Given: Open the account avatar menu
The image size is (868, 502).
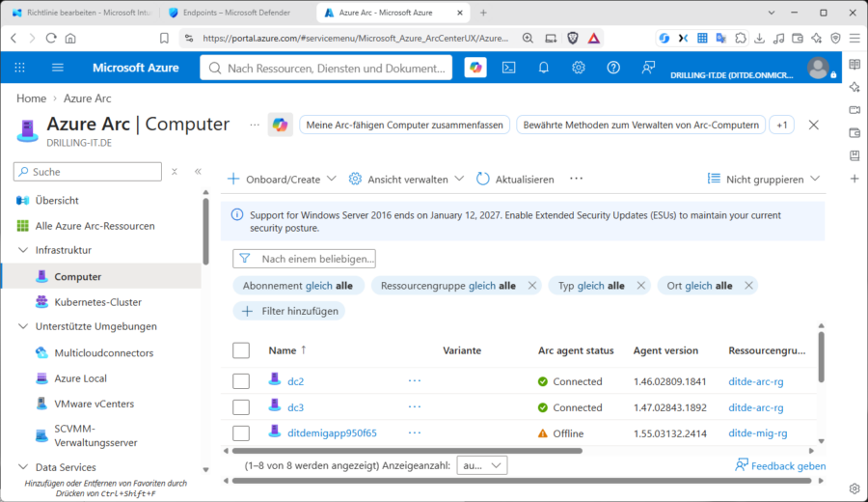Looking at the screenshot, I should coord(818,68).
